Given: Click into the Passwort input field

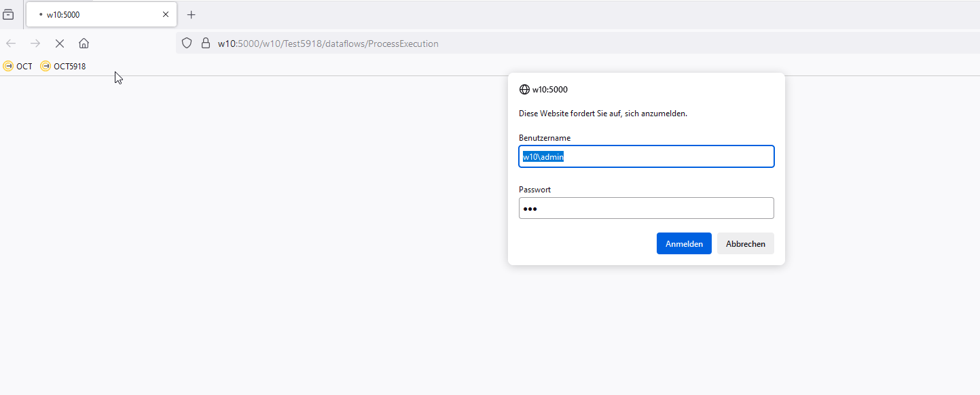Looking at the screenshot, I should [x=646, y=208].
